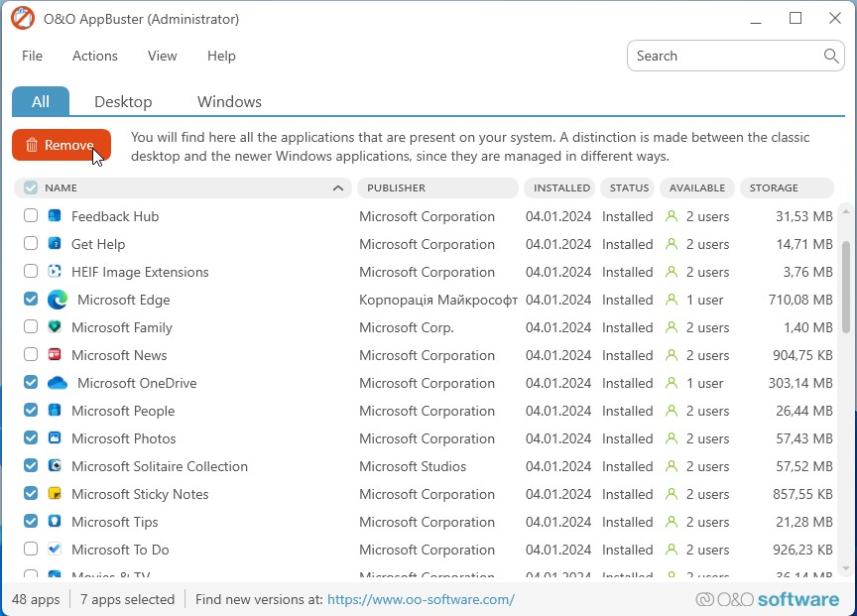Click the Microsoft To Do checkmark icon

tap(55, 549)
